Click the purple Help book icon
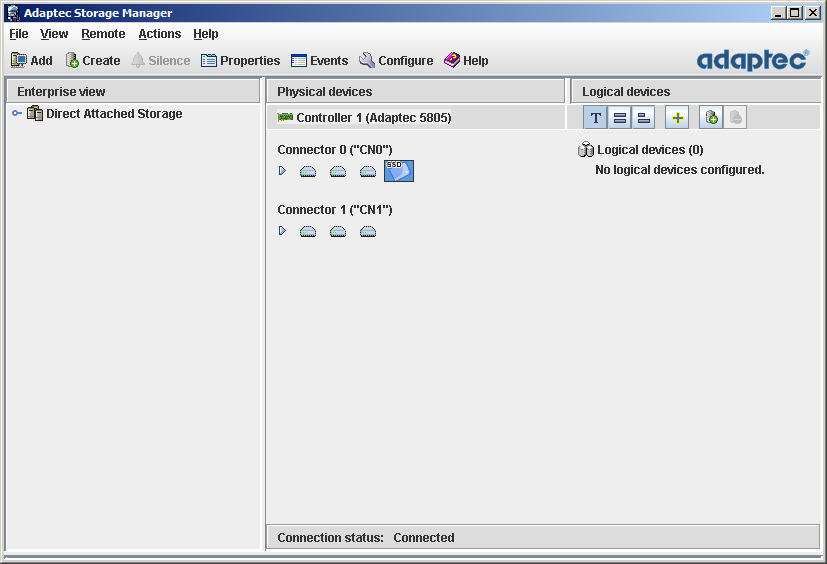This screenshot has height=564, width=827. pos(452,60)
